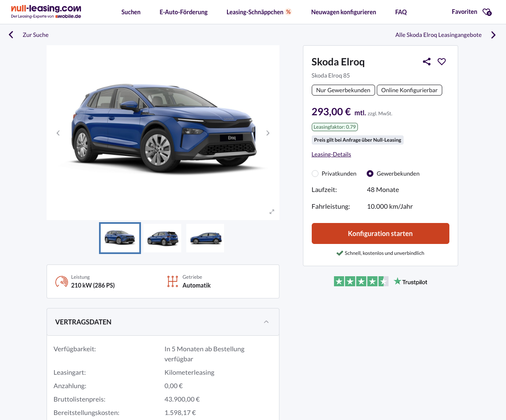The image size is (506, 420).
Task: Open the Leasing-Details link
Action: tap(331, 154)
